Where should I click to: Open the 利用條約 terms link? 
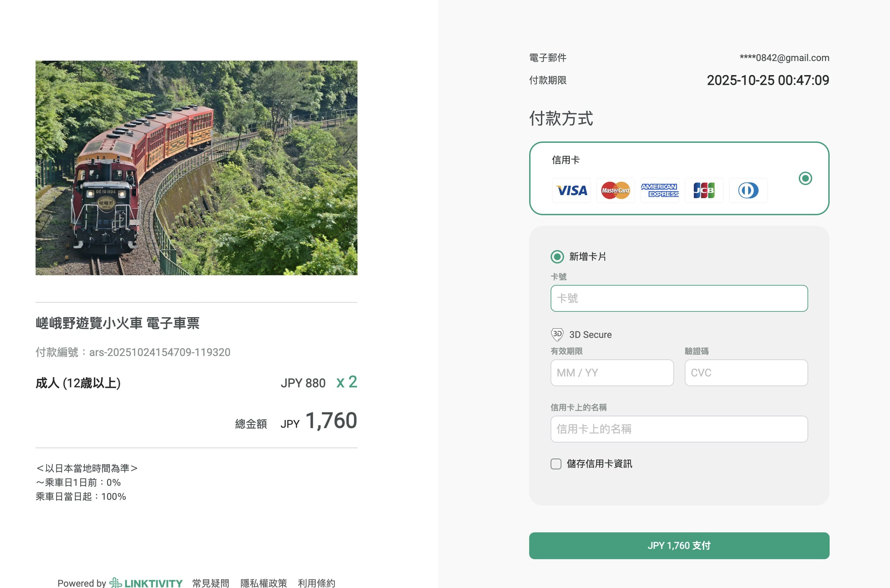click(317, 583)
